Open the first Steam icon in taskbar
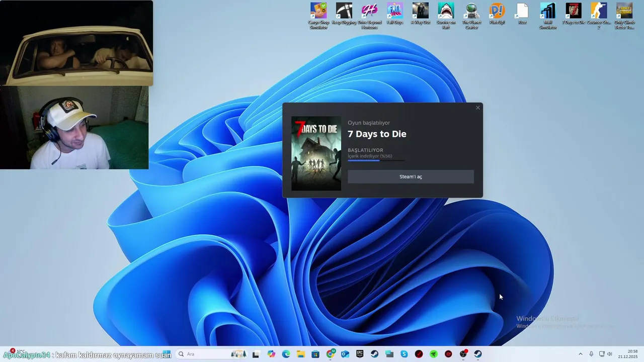The width and height of the screenshot is (644, 362). 374,354
